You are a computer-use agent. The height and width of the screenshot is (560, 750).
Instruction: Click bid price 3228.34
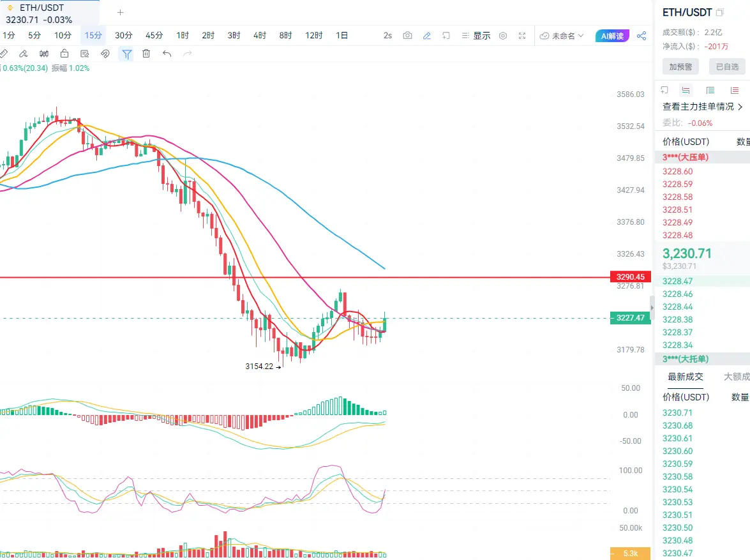point(678,345)
